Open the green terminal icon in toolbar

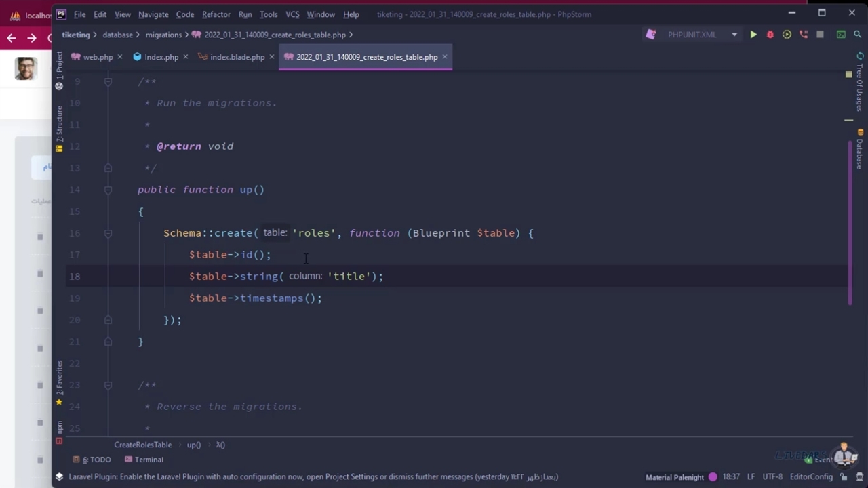[x=841, y=35]
